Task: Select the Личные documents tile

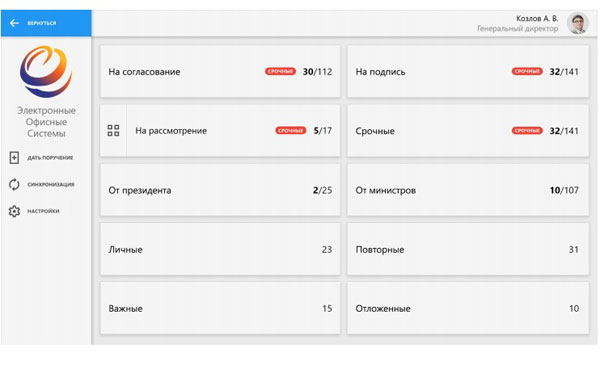Action: point(220,249)
